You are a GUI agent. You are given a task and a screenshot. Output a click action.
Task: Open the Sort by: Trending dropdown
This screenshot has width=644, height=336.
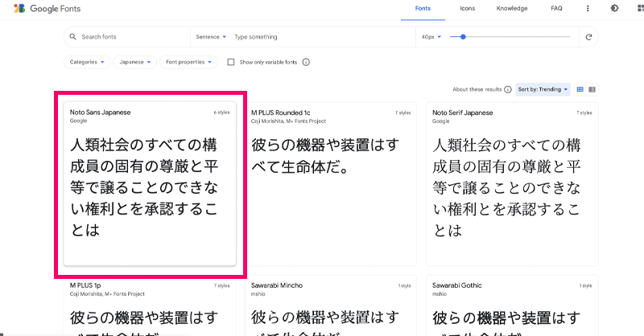(x=543, y=89)
